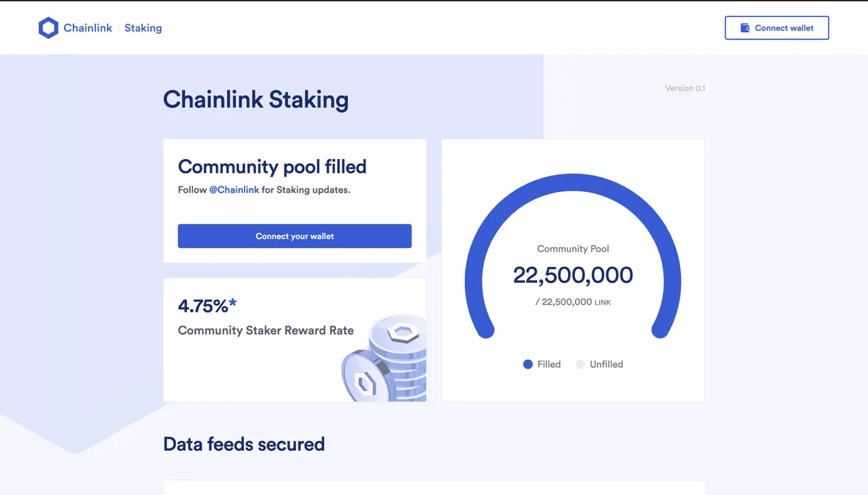Click the blue Filled legend dot
Screen dimensions: 868x495
528,365
